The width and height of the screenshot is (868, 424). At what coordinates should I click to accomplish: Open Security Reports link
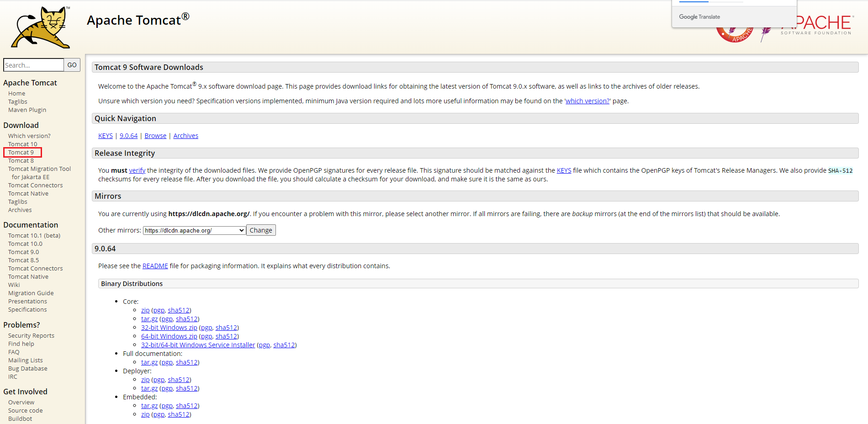31,335
